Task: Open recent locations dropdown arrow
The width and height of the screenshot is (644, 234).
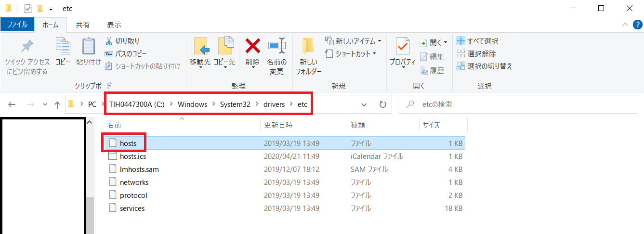Action: (x=45, y=104)
